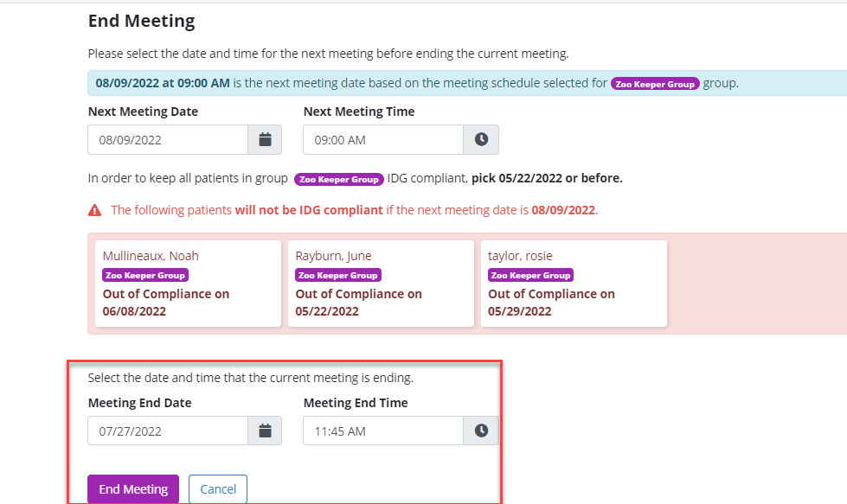
Task: Open the Meeting End Date calendar picker
Action: click(265, 431)
